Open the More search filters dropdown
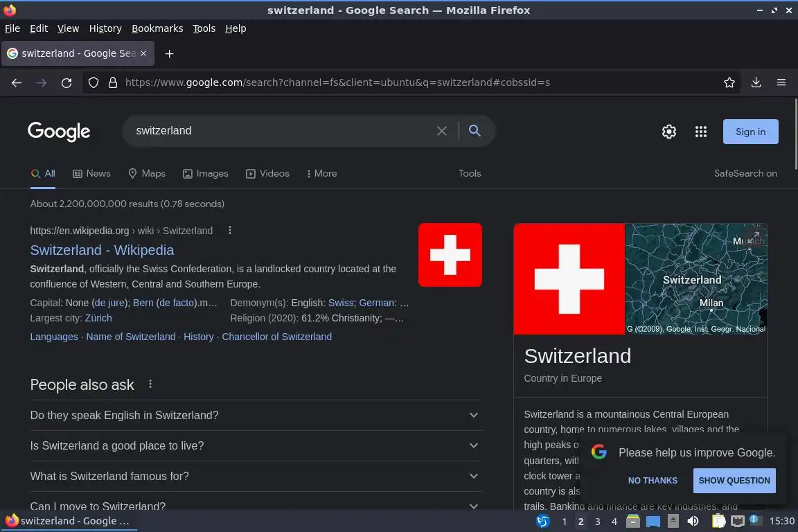The image size is (798, 532). [321, 174]
